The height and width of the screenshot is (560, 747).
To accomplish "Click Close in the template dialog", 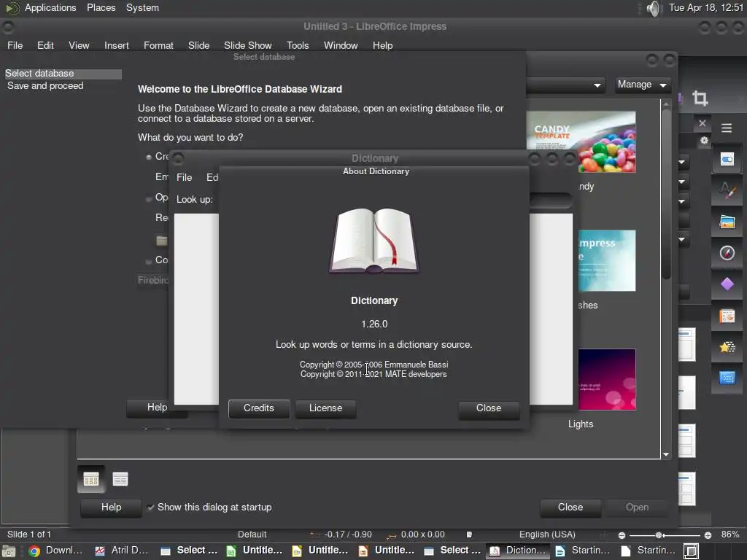I will (x=570, y=507).
